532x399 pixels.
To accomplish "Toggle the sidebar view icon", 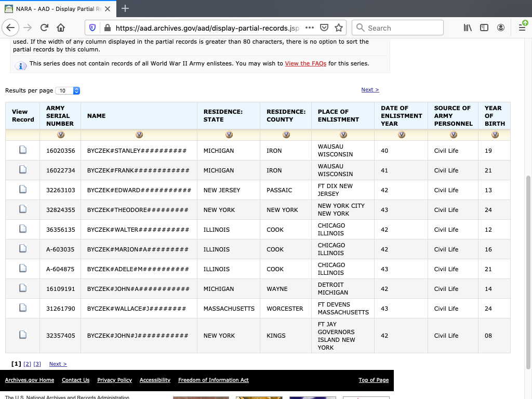I will tap(484, 28).
